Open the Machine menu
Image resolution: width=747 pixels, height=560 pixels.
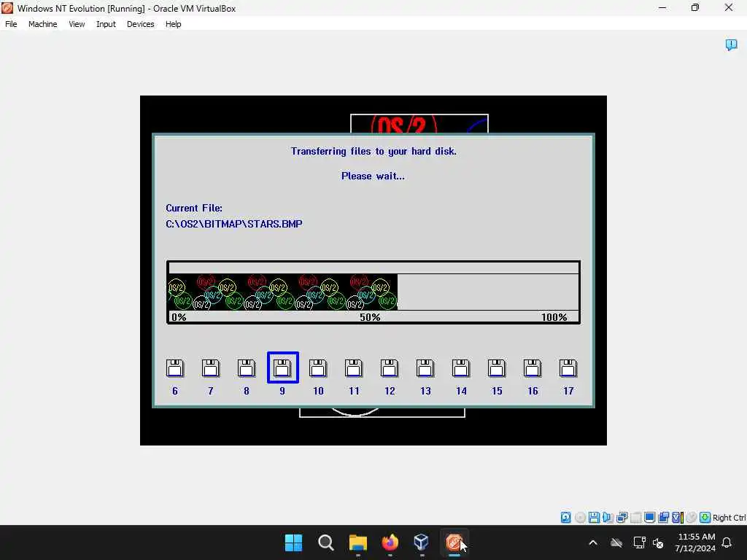pyautogui.click(x=42, y=24)
